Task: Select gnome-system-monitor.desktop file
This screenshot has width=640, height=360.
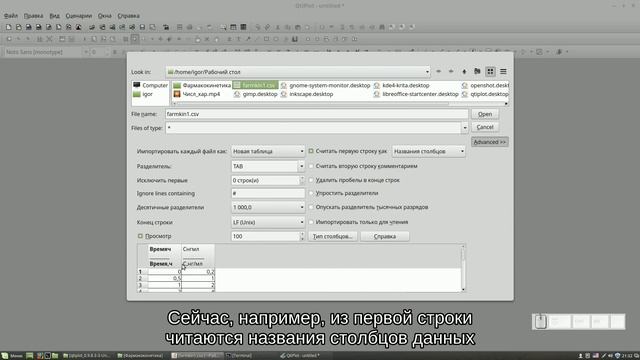Action: pos(325,85)
